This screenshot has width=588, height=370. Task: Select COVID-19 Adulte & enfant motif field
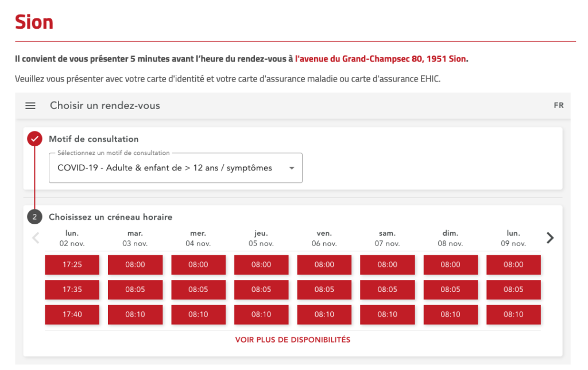176,168
